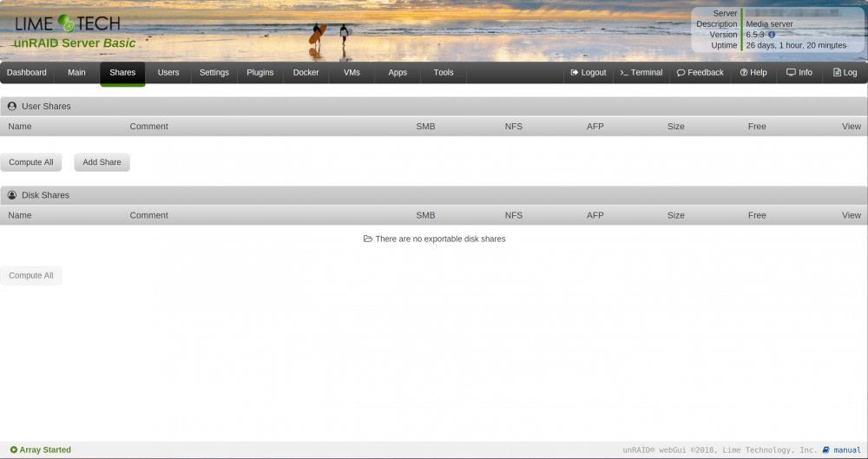Click the 'There are no exportable disk shares' message
The image size is (868, 459).
point(440,239)
